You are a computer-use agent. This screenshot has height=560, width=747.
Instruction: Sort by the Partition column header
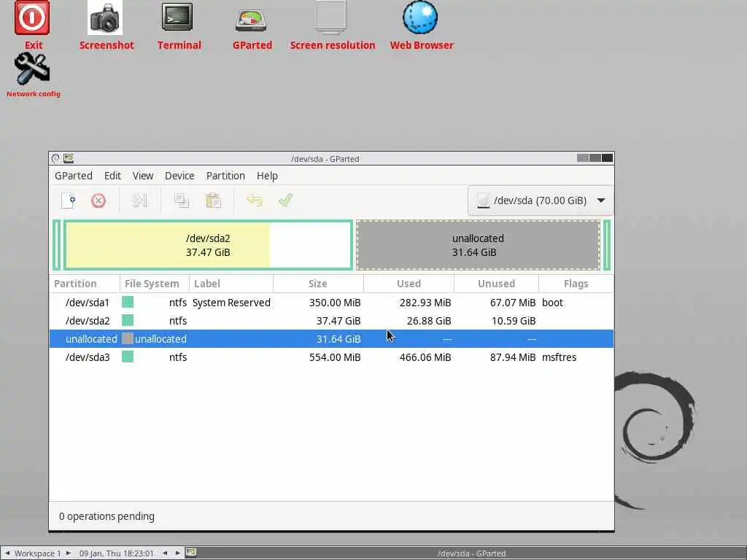click(x=85, y=284)
